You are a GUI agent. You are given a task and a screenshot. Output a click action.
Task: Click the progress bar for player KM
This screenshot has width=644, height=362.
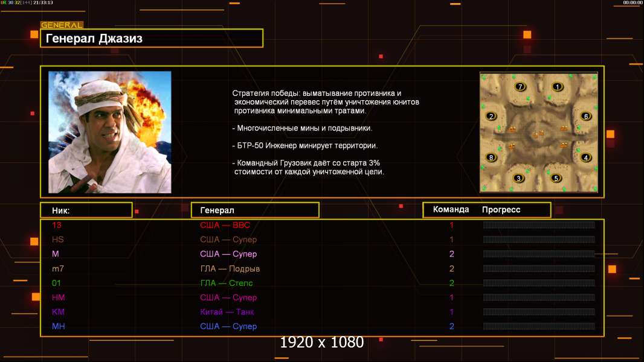click(x=539, y=311)
